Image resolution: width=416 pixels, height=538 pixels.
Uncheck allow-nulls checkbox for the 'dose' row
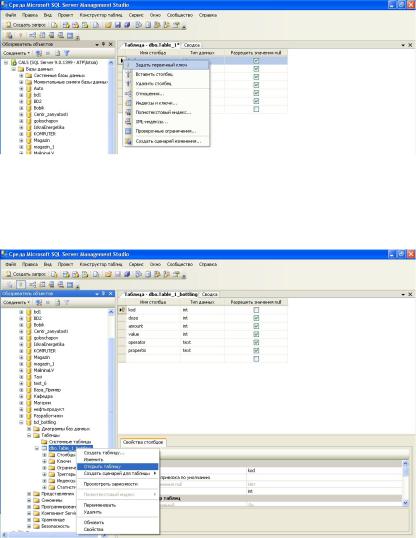click(x=256, y=318)
